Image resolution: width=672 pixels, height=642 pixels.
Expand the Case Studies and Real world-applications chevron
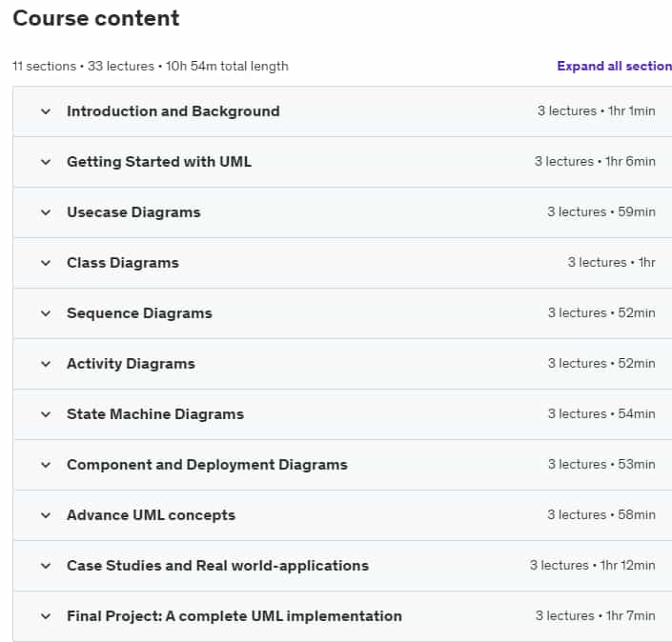tap(46, 566)
